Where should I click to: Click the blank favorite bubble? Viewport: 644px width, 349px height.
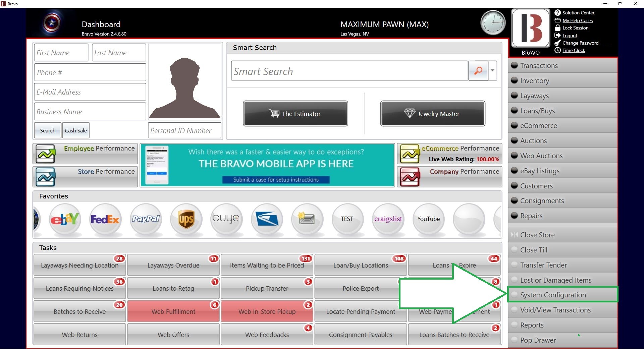coord(469,219)
